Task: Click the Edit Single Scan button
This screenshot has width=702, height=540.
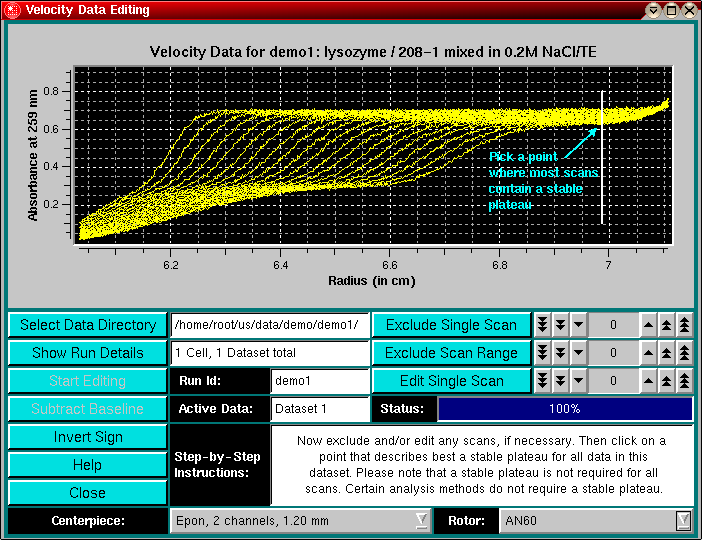Action: point(451,381)
